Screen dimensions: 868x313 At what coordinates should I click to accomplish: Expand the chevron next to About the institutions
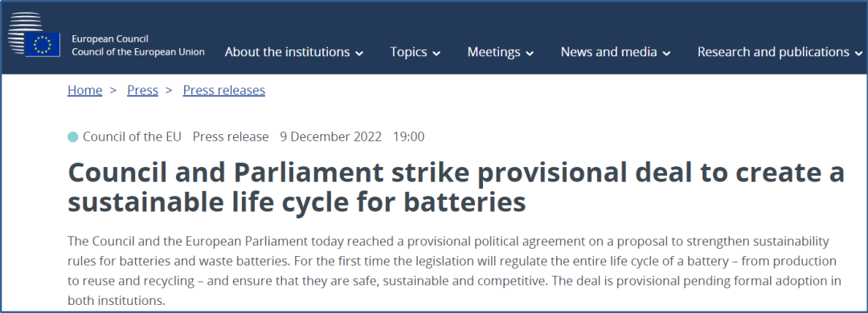tap(359, 54)
